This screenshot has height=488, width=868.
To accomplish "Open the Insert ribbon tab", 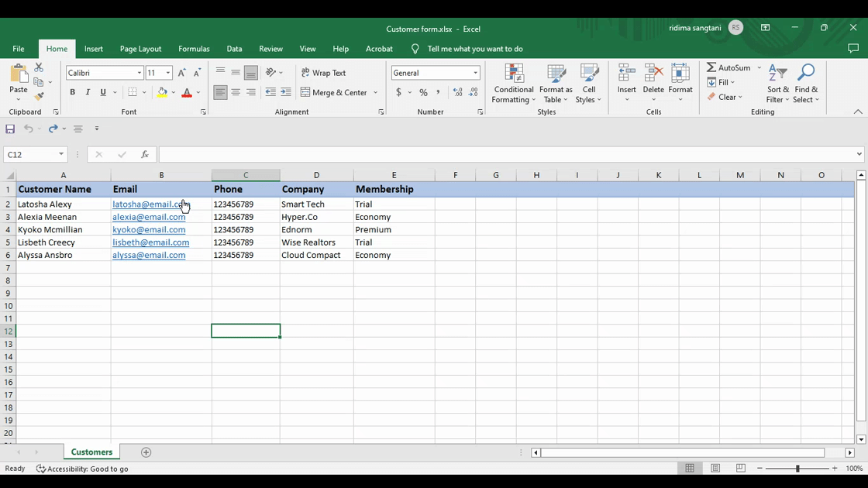I will 94,49.
